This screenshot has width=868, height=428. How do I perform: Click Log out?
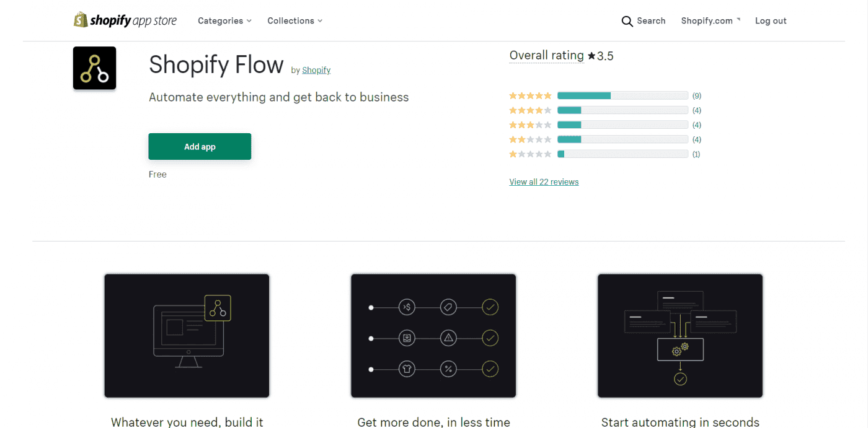[x=771, y=21]
